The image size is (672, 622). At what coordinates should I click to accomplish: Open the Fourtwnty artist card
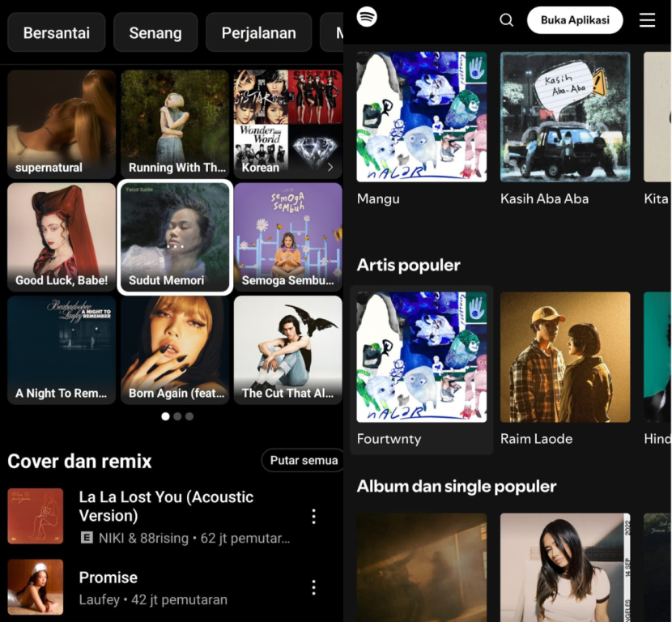tap(422, 369)
